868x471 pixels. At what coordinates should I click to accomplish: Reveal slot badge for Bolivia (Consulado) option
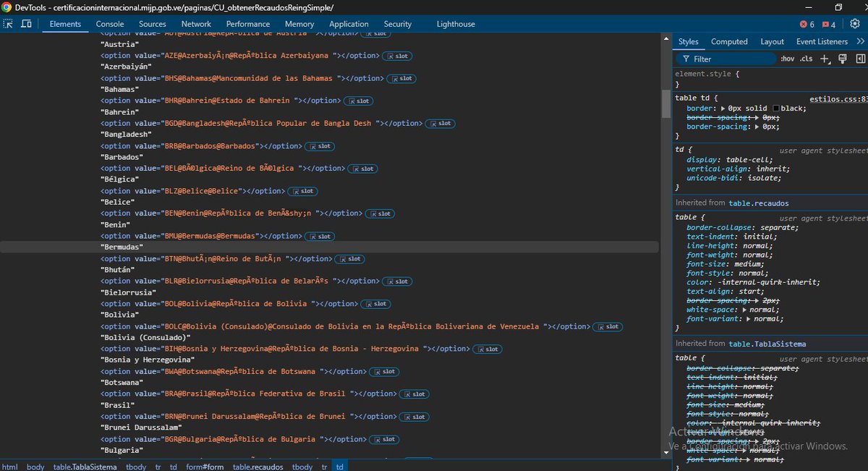608,327
